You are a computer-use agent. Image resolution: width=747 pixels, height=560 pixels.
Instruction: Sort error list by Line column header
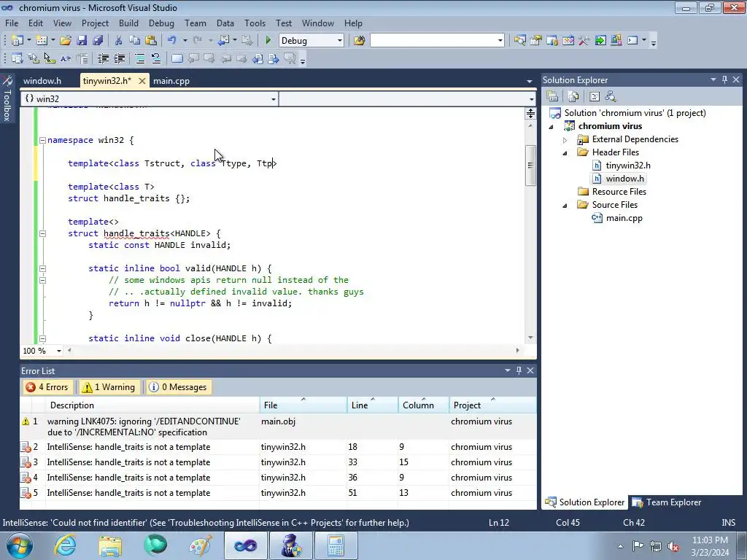(x=373, y=405)
